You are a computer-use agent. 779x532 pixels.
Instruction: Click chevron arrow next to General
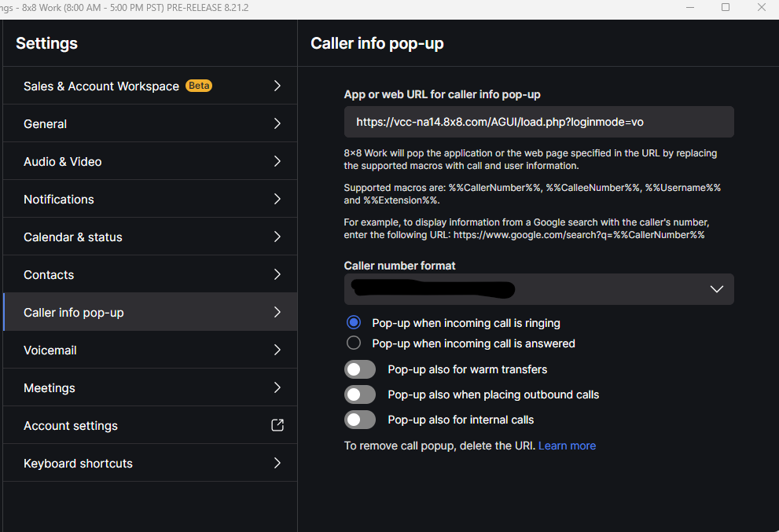(x=277, y=123)
